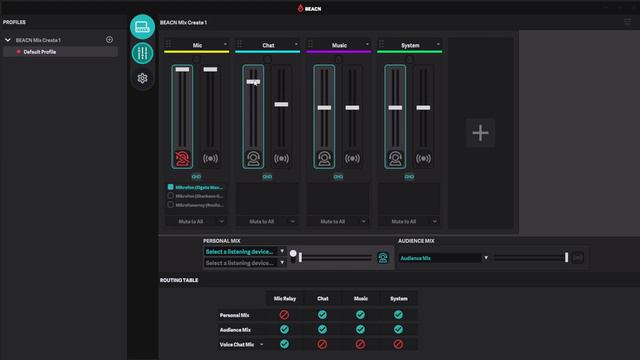Mute the Chat personal mix headphone icon
640x360 pixels.
pos(253,158)
